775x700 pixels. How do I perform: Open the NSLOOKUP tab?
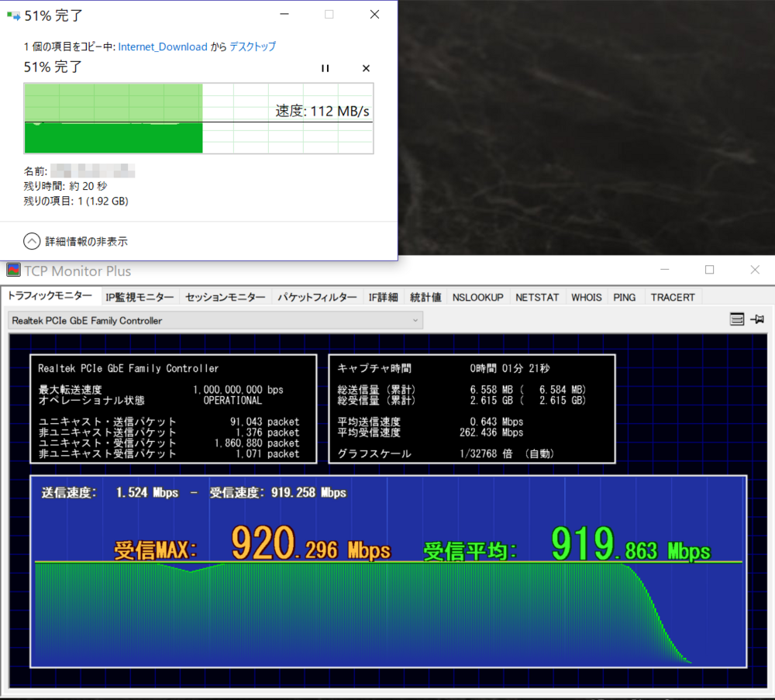[x=477, y=297]
